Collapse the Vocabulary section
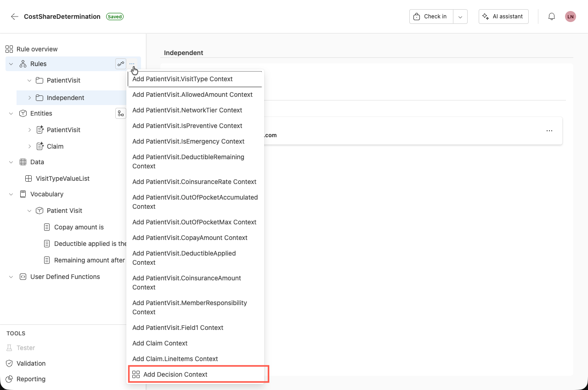The height and width of the screenshot is (390, 588). pyautogui.click(x=11, y=194)
